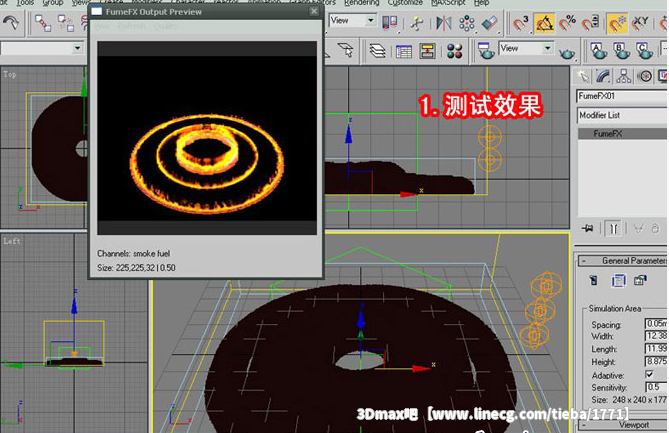Click the Array tool icon
The width and height of the screenshot is (669, 433).
(467, 23)
